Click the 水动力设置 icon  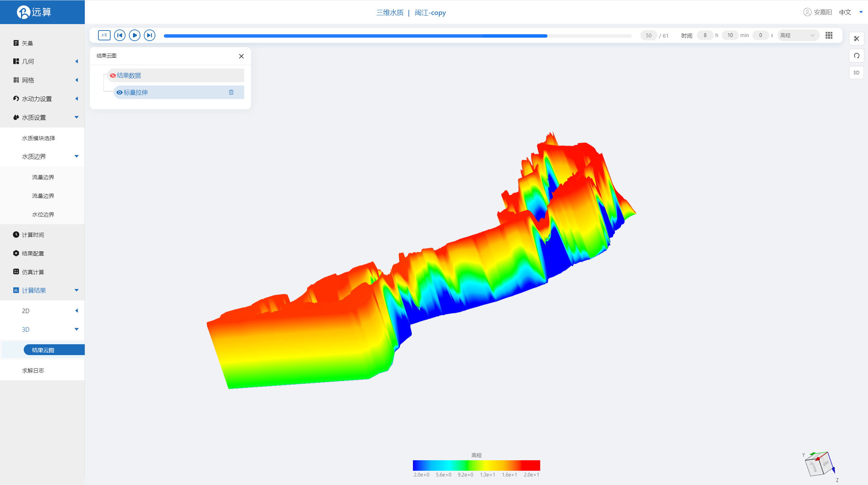coord(16,99)
